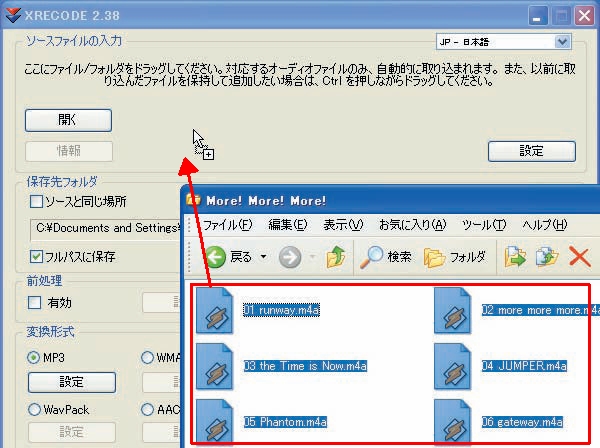Click the 設定 button under WavPack
The image size is (600, 448).
72,432
